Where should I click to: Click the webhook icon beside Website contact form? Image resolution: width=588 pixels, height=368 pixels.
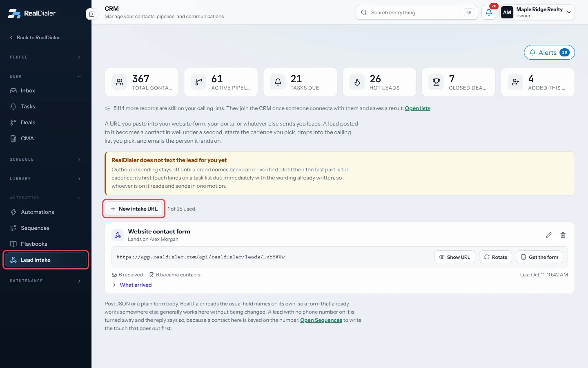click(x=118, y=235)
